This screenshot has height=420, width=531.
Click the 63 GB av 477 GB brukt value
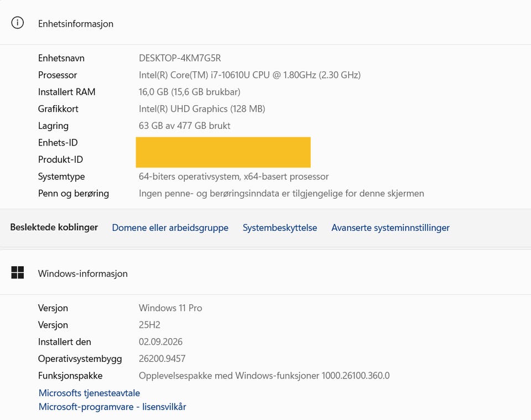coord(185,126)
